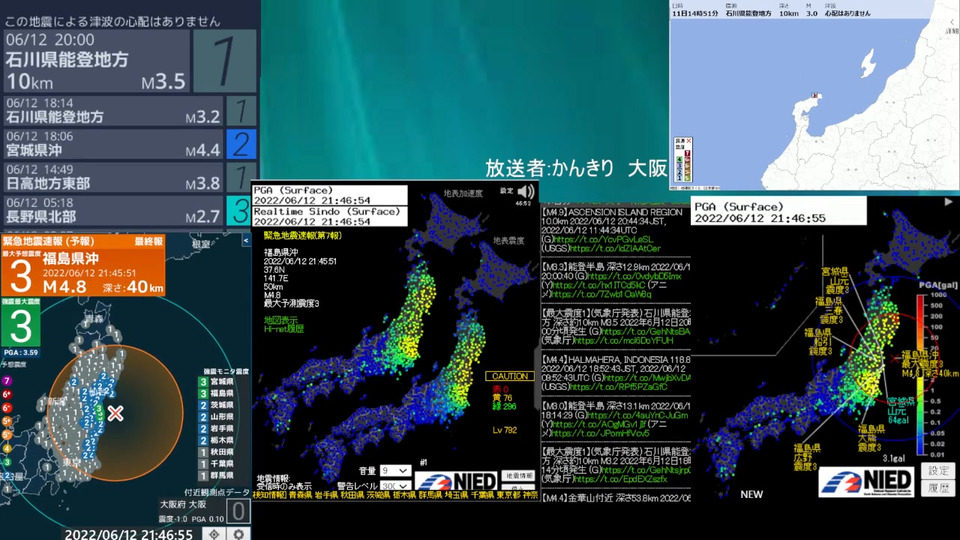This screenshot has width=960, height=540.
Task: Click the 岩手県 intensity 2 row
Action: tap(216, 429)
